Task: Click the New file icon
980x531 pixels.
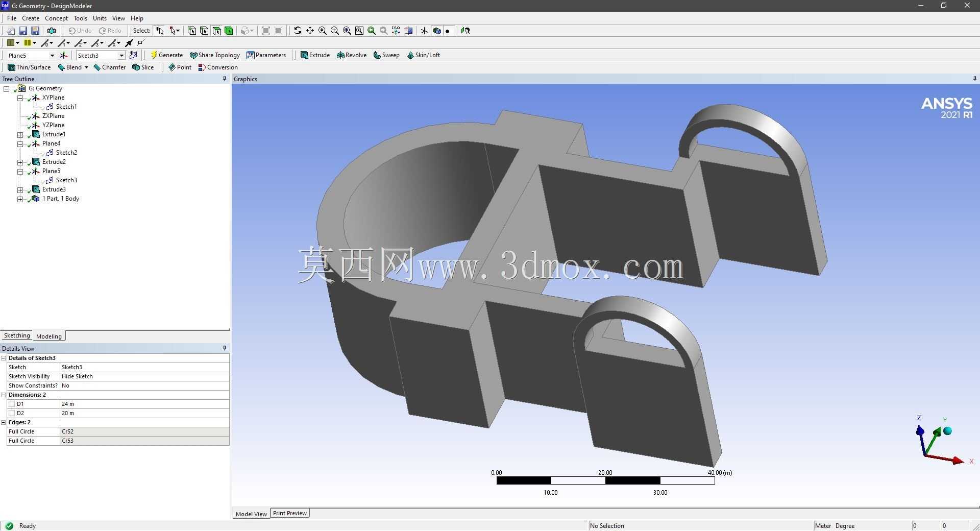Action: (x=10, y=31)
